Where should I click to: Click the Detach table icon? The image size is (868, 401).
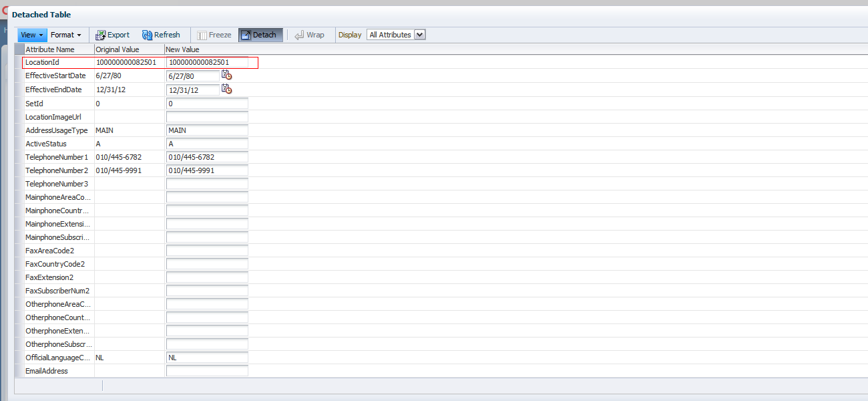(x=246, y=35)
